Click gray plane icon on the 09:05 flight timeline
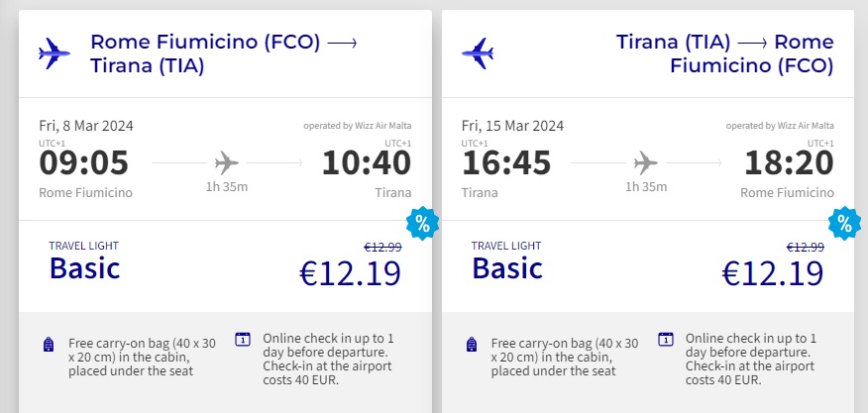Image resolution: width=868 pixels, height=413 pixels. click(x=226, y=161)
